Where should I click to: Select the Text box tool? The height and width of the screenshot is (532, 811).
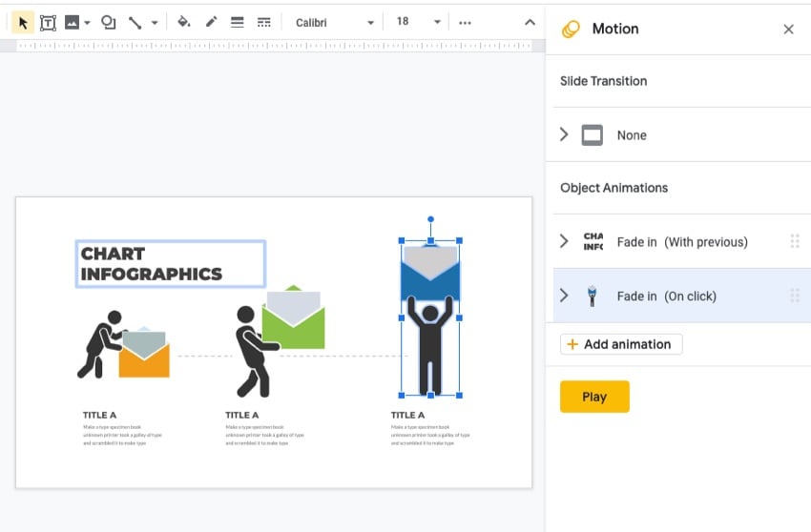coord(47,22)
